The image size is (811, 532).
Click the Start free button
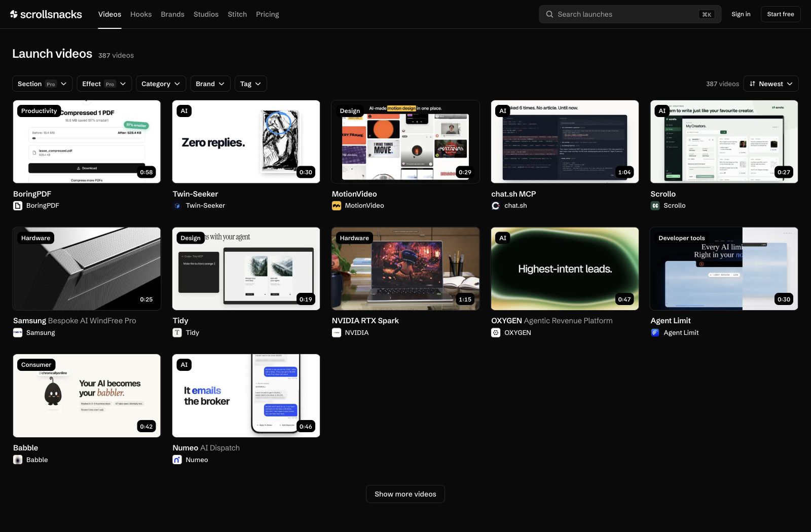pyautogui.click(x=781, y=14)
